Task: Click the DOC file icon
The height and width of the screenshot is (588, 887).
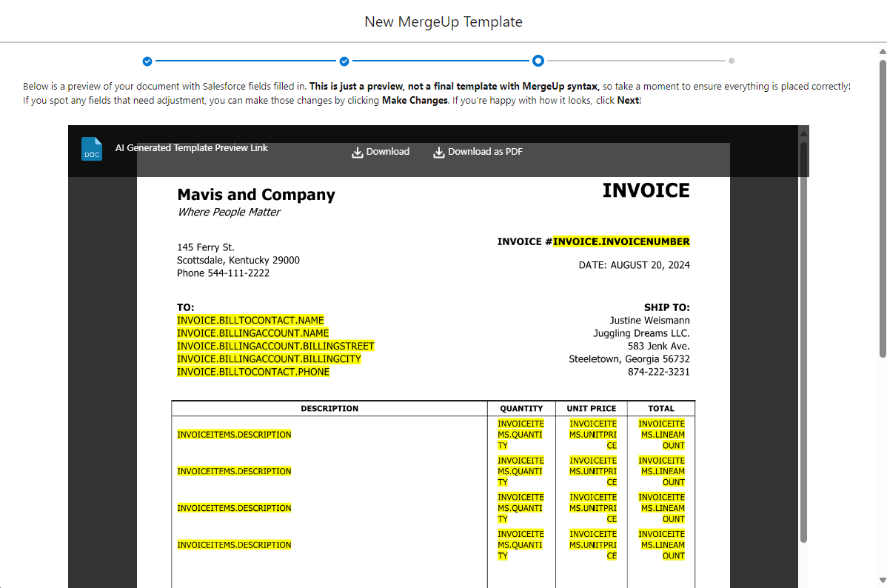Action: pyautogui.click(x=92, y=149)
